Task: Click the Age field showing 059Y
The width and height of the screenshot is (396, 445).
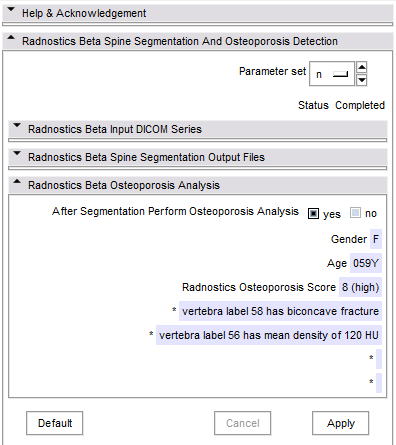Action: (366, 263)
